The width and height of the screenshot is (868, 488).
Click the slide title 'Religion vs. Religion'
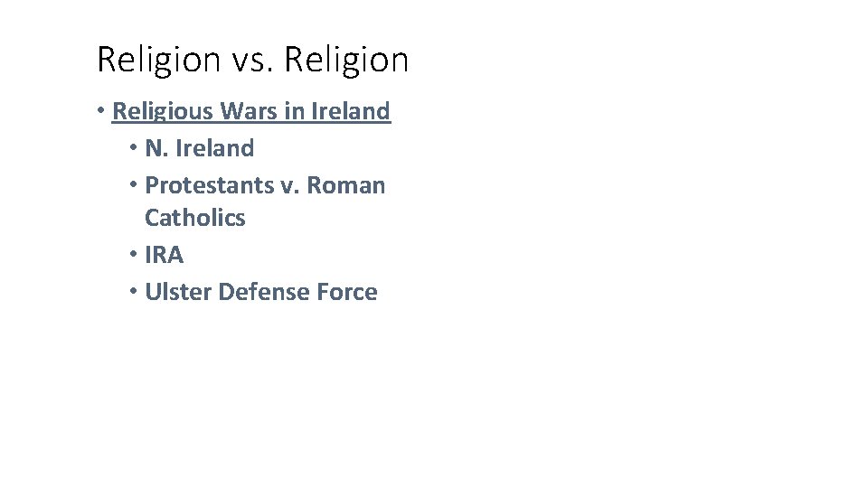click(x=252, y=61)
